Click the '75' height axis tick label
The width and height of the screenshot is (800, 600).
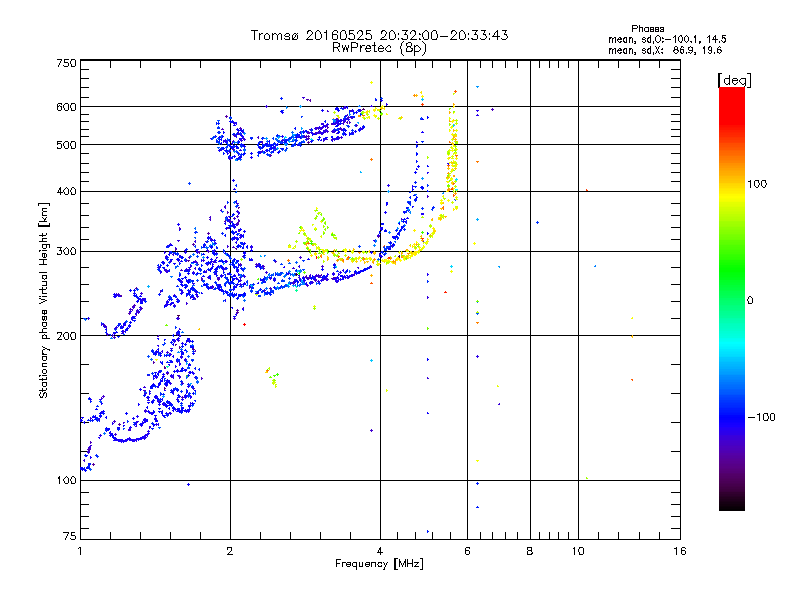click(x=70, y=536)
